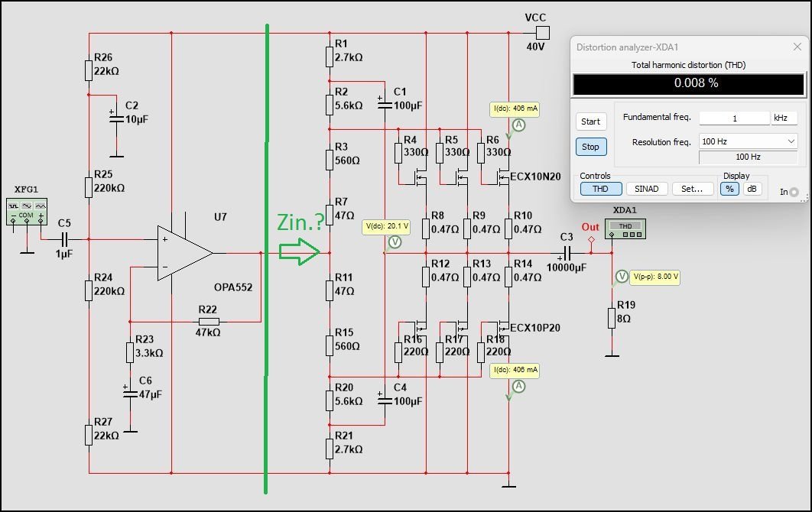
Task: Click the R7 47Ω label
Action: (x=344, y=209)
